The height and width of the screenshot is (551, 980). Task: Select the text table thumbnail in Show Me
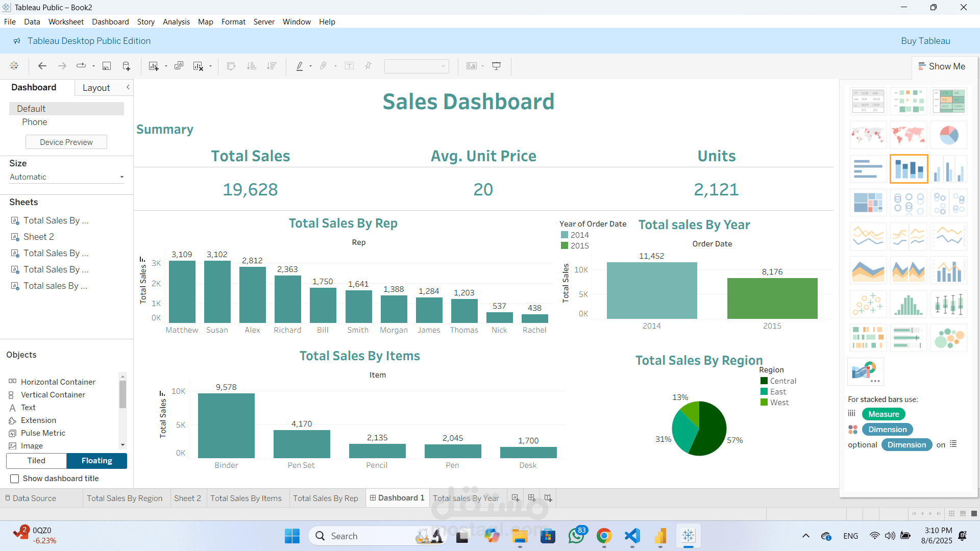pyautogui.click(x=868, y=101)
